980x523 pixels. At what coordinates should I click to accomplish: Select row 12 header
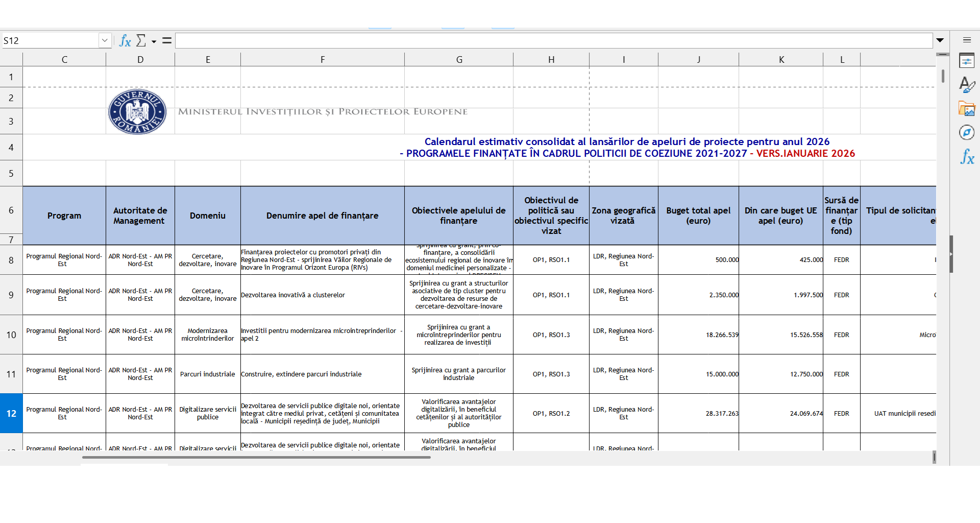(11, 413)
